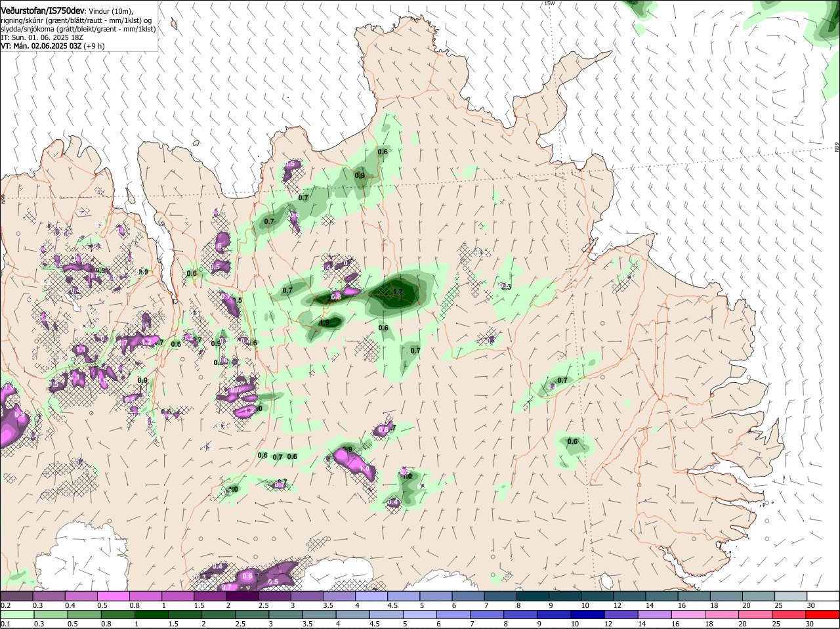Click the 1.9 precipitation value label
Viewport: 840px width, 629px height.
point(324,322)
